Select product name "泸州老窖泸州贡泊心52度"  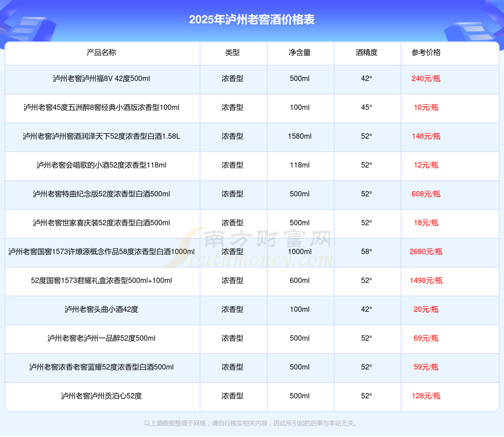click(101, 396)
